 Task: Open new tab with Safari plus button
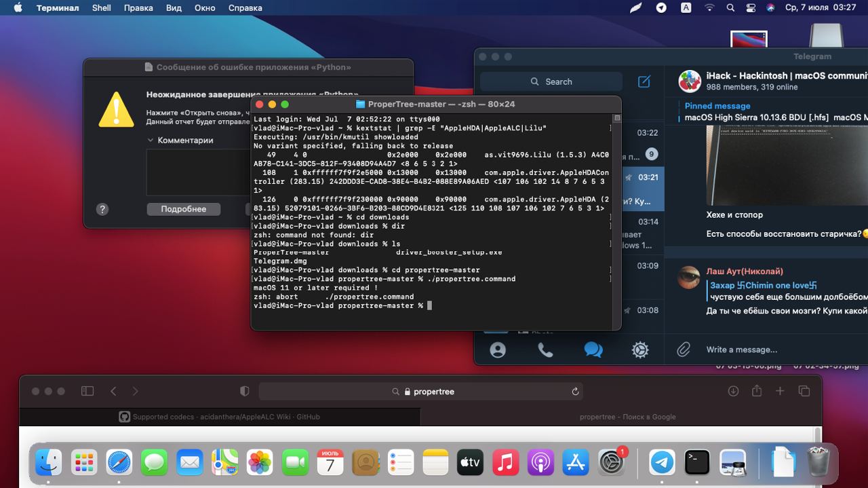click(x=780, y=391)
